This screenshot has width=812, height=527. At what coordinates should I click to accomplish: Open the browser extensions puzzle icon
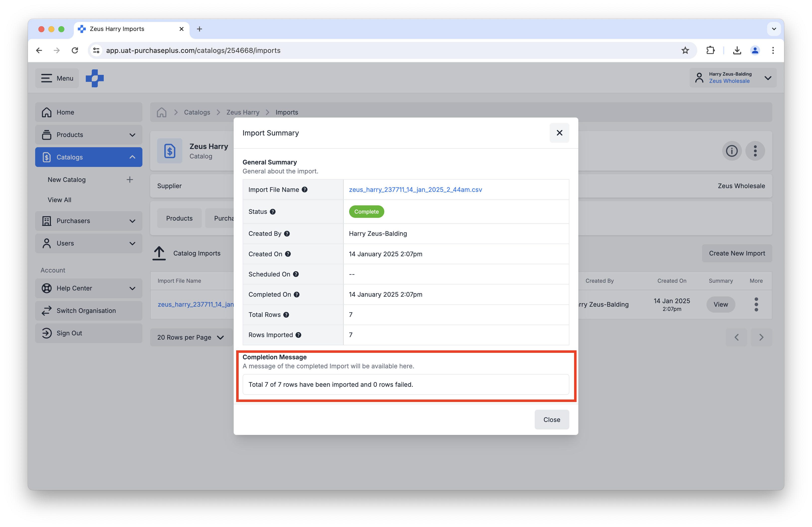pos(710,50)
